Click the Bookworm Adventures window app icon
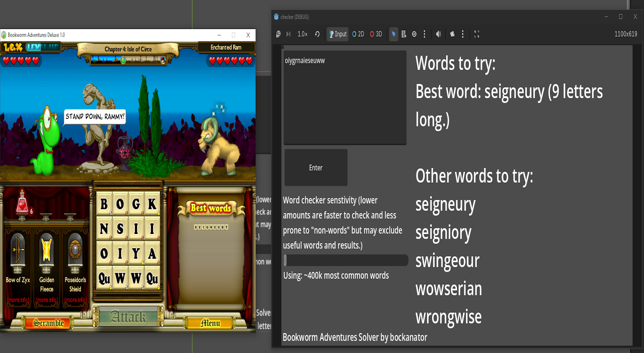Viewport: 644px width, 353px height. coord(4,35)
